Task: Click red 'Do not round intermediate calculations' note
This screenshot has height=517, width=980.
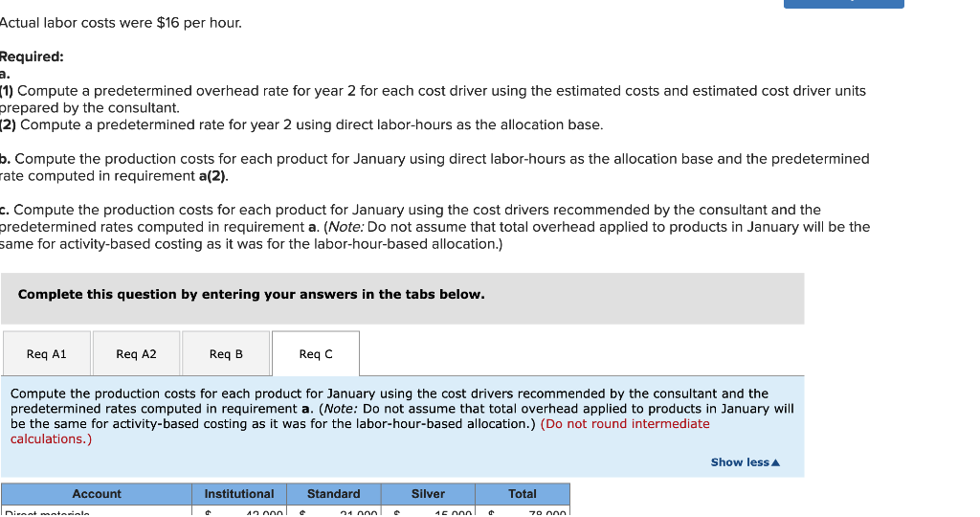Action: 360,432
